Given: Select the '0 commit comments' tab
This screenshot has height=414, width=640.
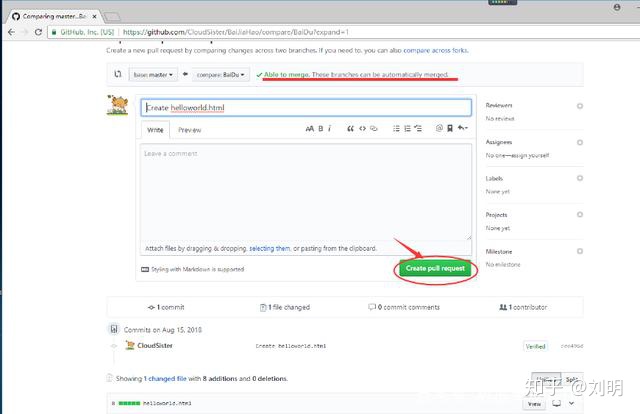Looking at the screenshot, I should [x=404, y=307].
